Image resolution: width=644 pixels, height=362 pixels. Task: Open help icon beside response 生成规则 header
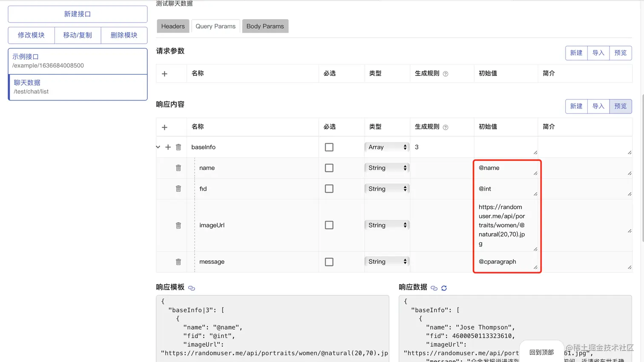tap(446, 127)
